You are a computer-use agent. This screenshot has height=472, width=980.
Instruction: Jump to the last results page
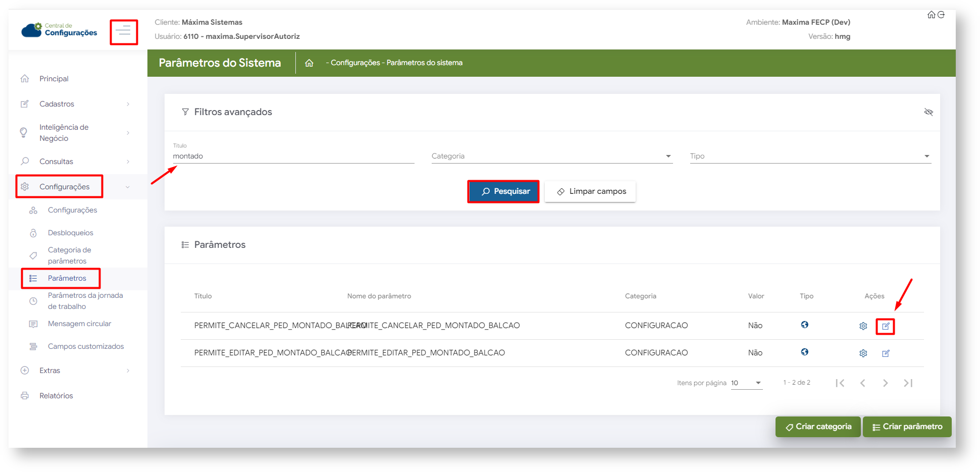click(908, 383)
